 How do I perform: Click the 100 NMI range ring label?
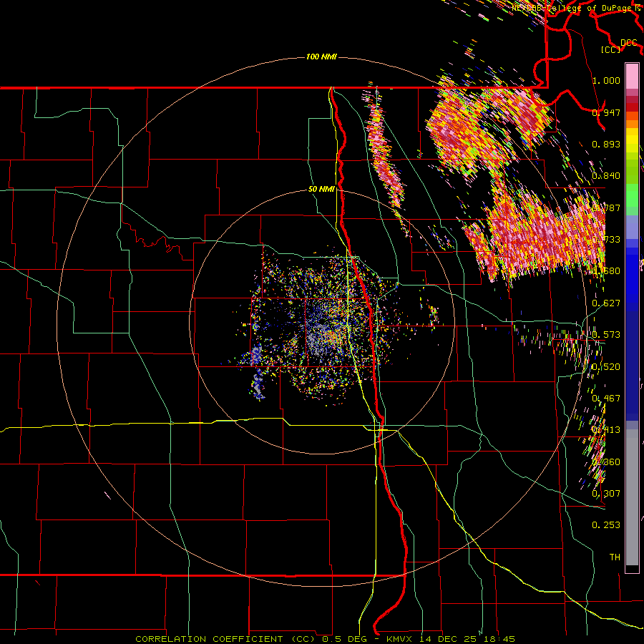(x=321, y=57)
